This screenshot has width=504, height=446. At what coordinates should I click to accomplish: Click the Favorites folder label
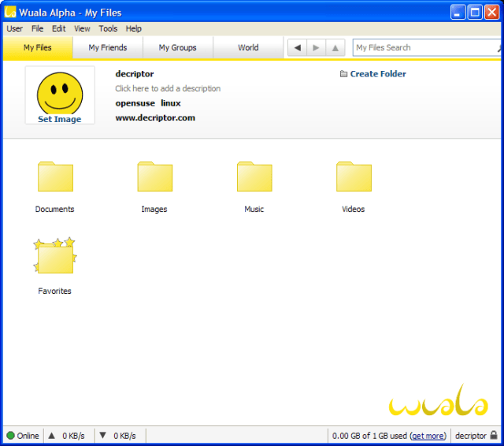point(54,291)
